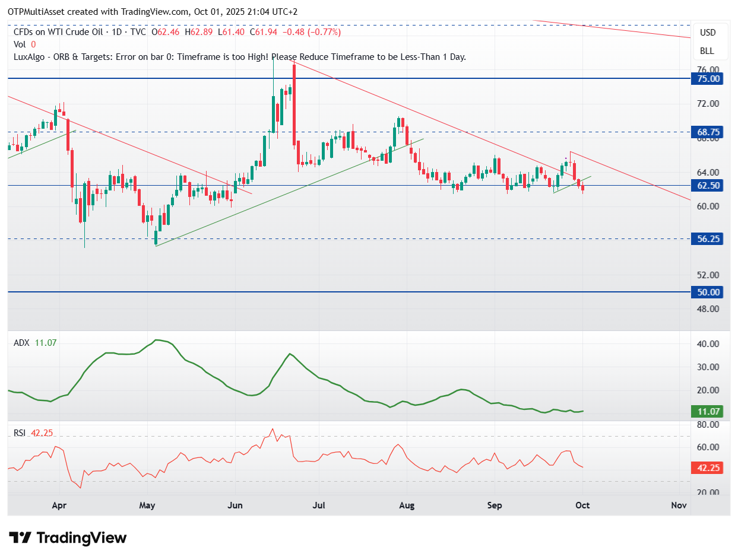Viewport: 738px width, 560px height.
Task: Click the −0.48 (−0.77%) change value
Action: [x=312, y=32]
